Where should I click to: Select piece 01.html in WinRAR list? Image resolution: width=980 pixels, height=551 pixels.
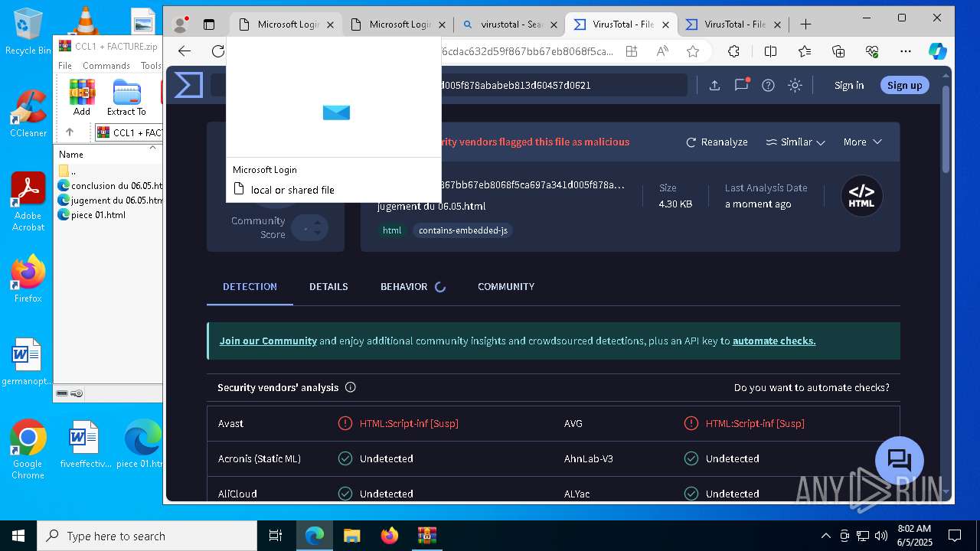[x=92, y=215]
